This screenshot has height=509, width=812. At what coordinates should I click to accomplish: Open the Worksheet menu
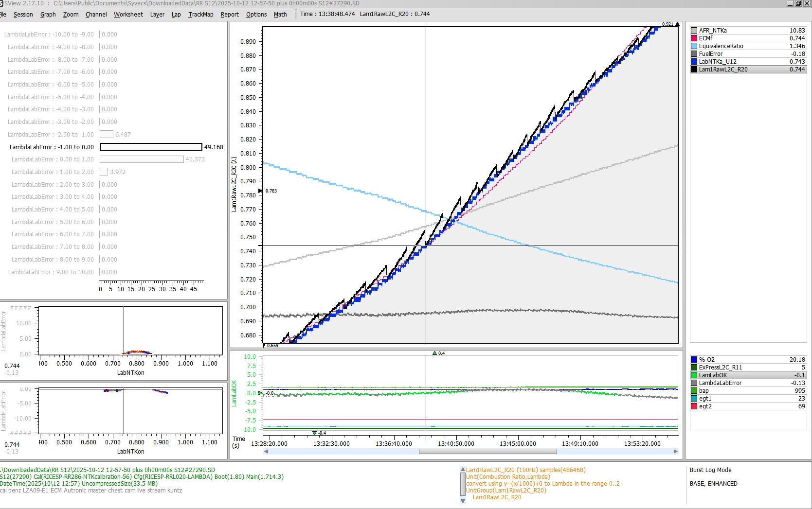(128, 14)
